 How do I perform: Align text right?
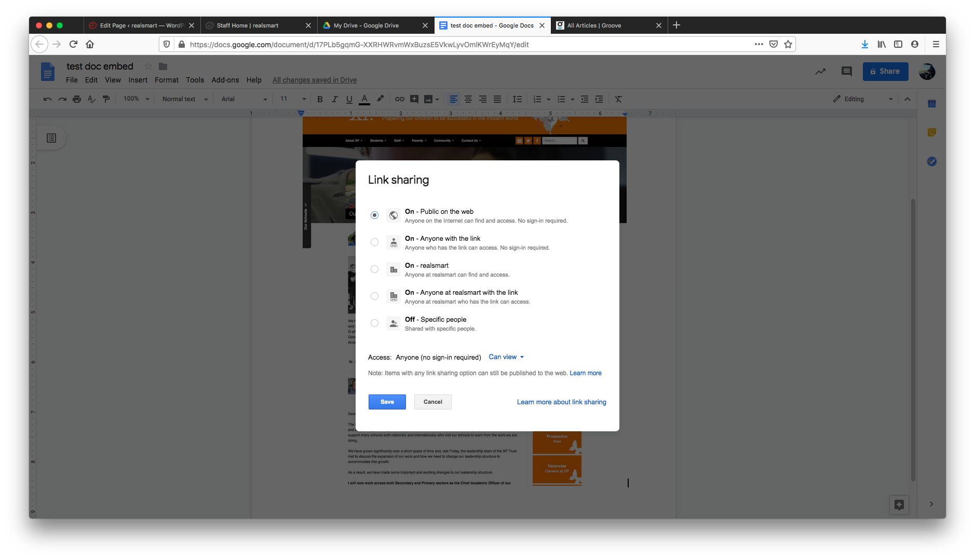click(483, 99)
